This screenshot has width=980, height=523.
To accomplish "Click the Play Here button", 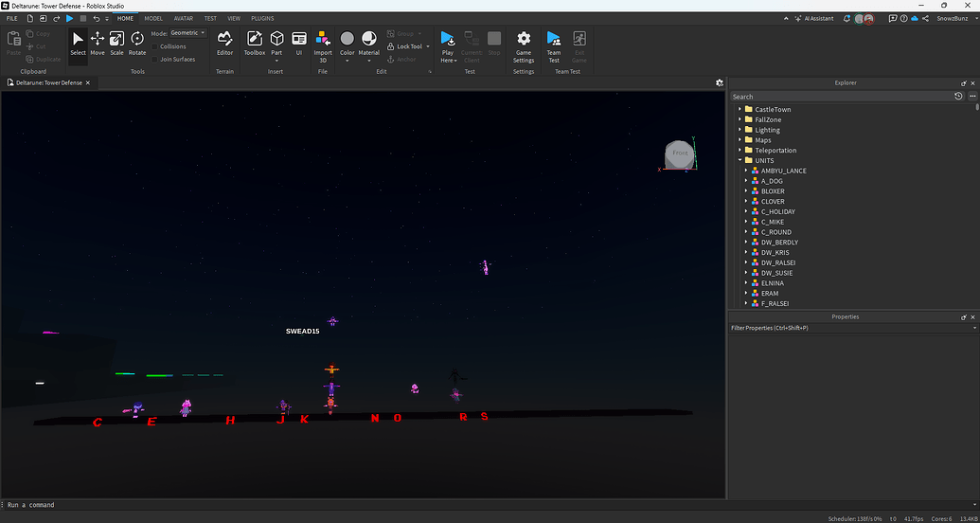I will (448, 45).
